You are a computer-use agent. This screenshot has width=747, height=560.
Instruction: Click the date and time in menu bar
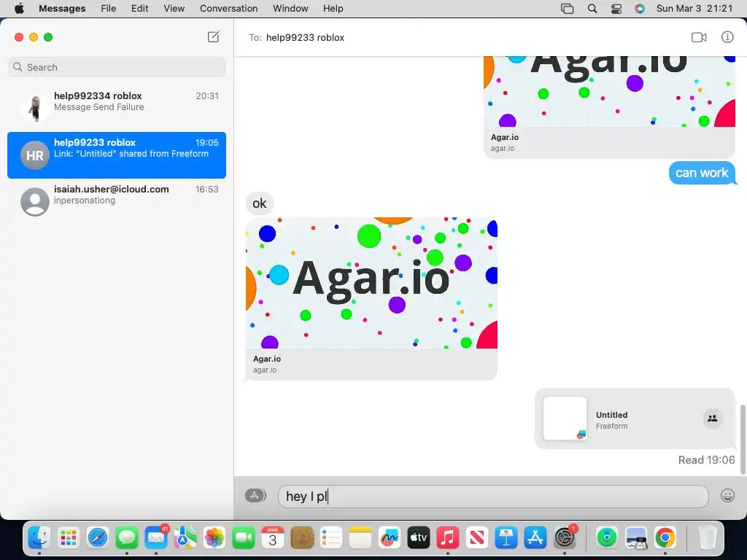[x=694, y=9]
